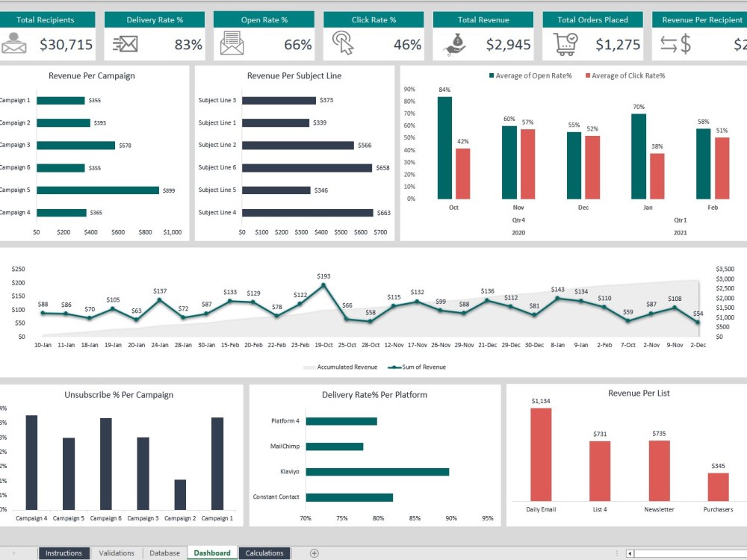Image resolution: width=747 pixels, height=560 pixels.
Task: Select the Click Rate cursor icon
Action: coord(343,43)
